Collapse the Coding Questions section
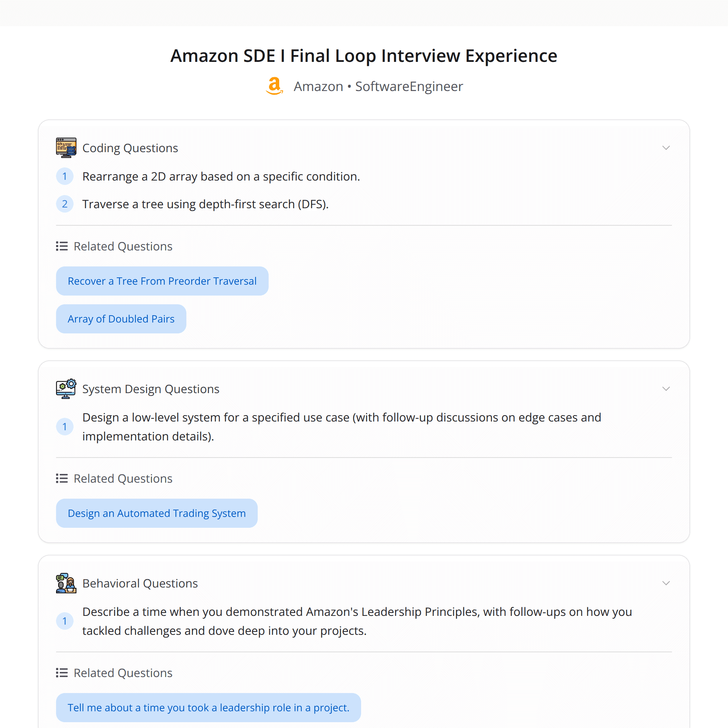The image size is (728, 728). click(x=666, y=148)
